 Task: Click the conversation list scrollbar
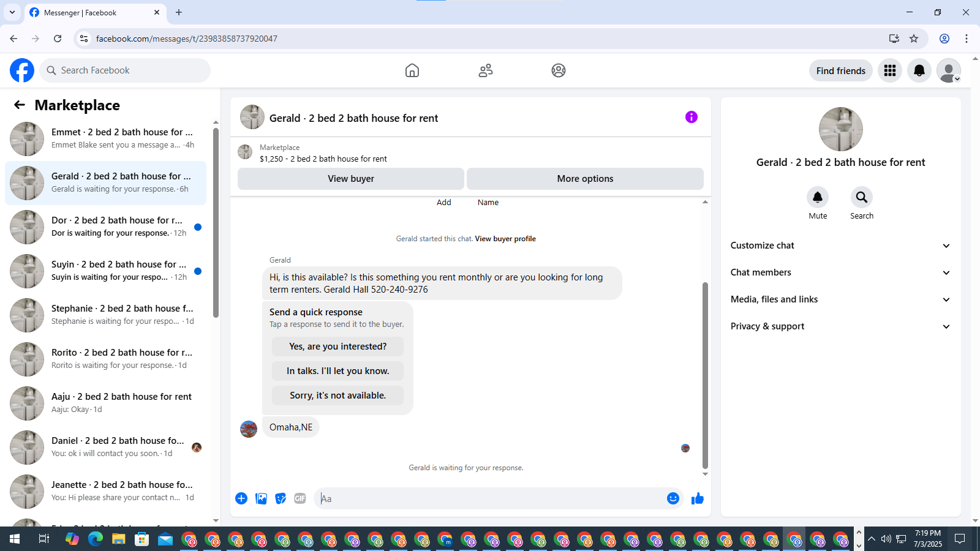216,223
